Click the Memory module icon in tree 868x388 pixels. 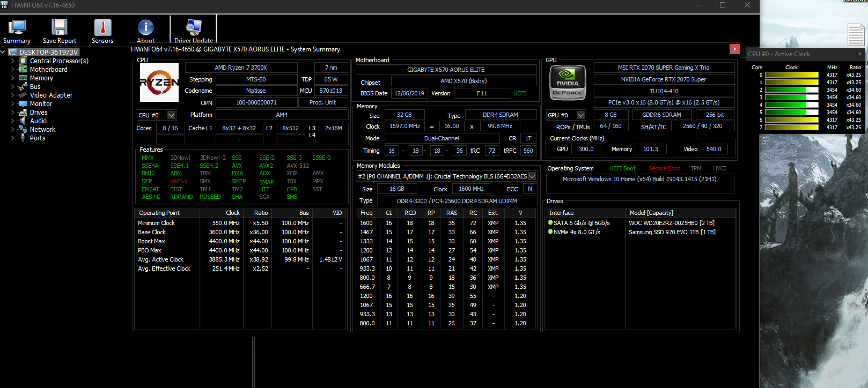tap(23, 78)
